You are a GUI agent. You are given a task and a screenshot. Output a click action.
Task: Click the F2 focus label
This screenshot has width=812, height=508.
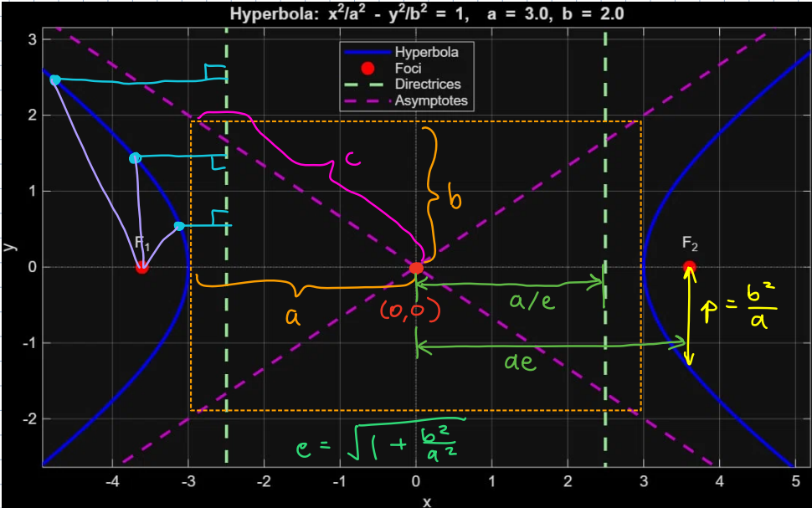(690, 243)
